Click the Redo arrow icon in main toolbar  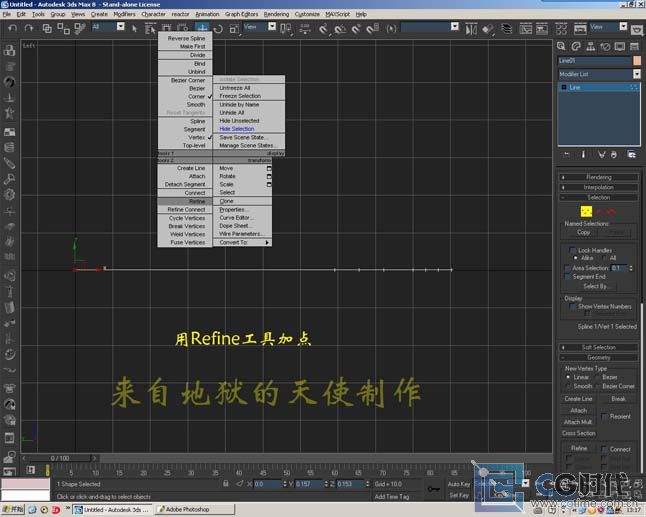coord(28,28)
